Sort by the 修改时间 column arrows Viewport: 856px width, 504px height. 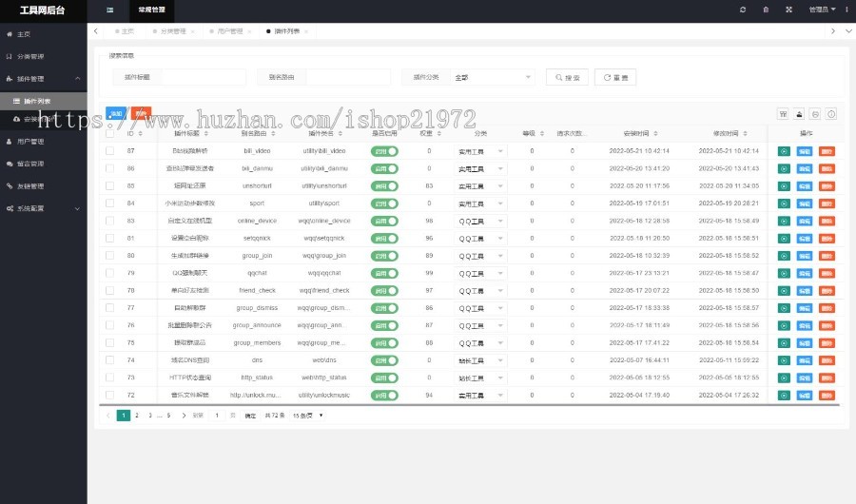coord(745,133)
